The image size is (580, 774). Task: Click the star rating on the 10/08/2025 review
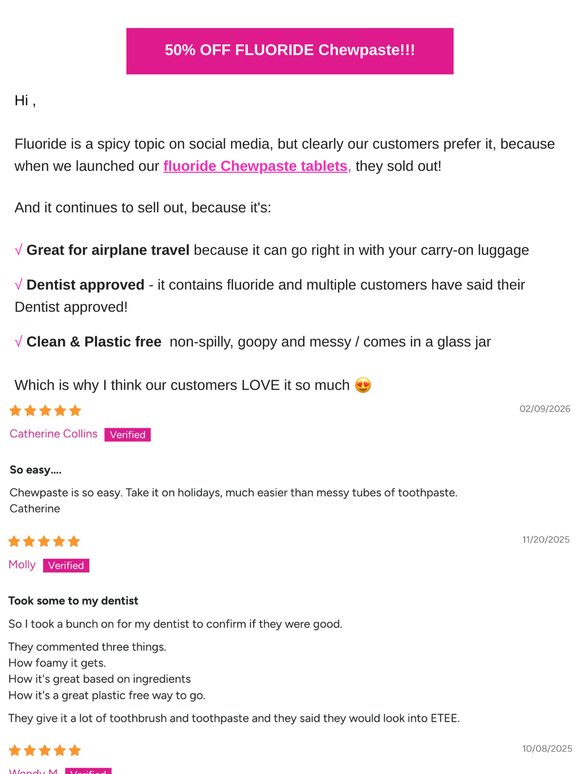click(x=45, y=750)
